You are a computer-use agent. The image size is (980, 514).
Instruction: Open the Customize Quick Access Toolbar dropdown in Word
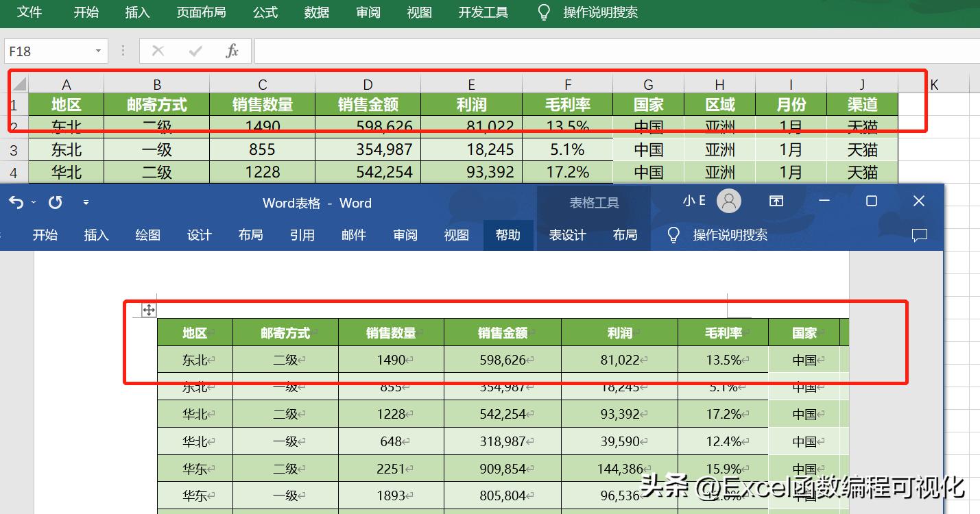86,202
